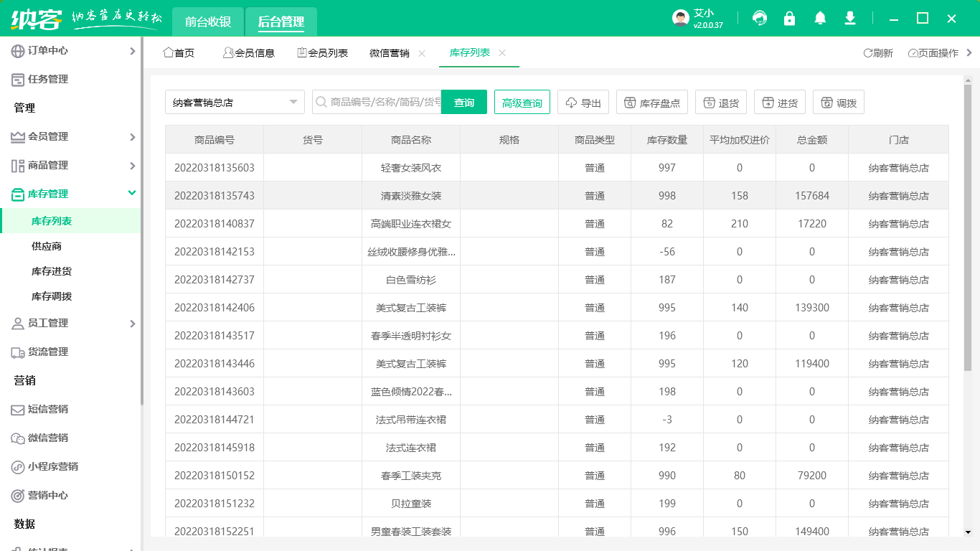Click the vertical scrollbar of the table
Image resolution: width=980 pixels, height=551 pixels.
pos(967,230)
